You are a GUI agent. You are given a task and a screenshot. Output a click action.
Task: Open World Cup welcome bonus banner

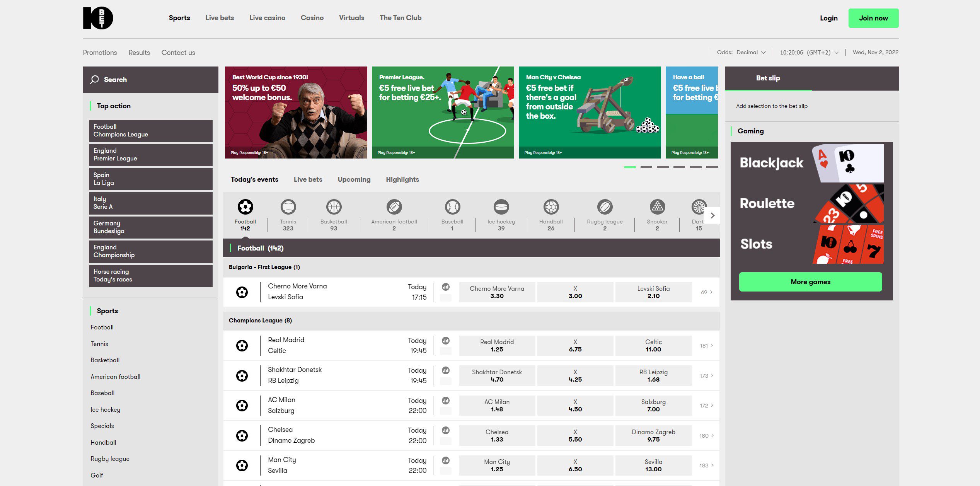296,113
